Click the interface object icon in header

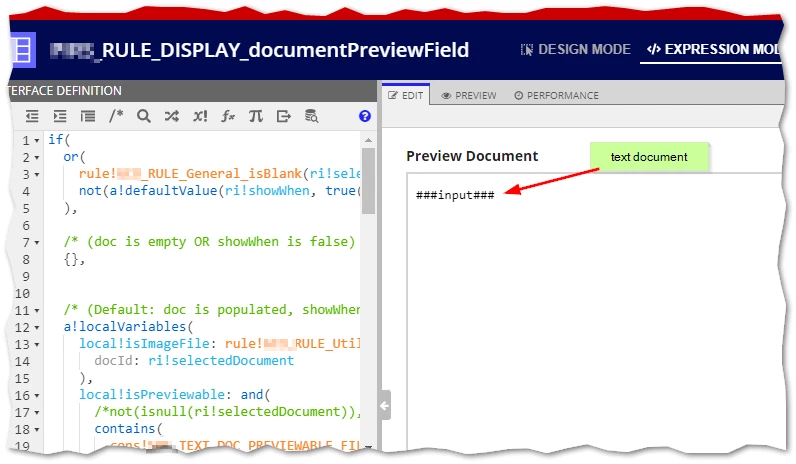22,50
